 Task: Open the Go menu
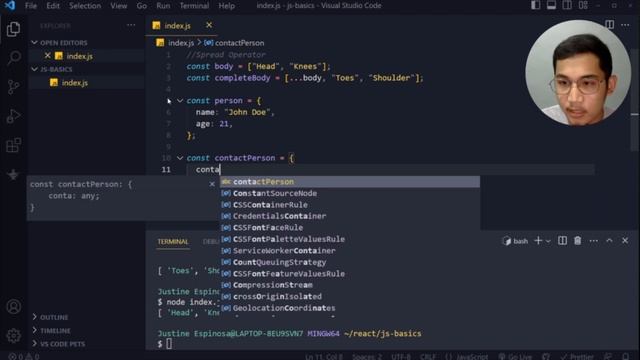point(142,6)
